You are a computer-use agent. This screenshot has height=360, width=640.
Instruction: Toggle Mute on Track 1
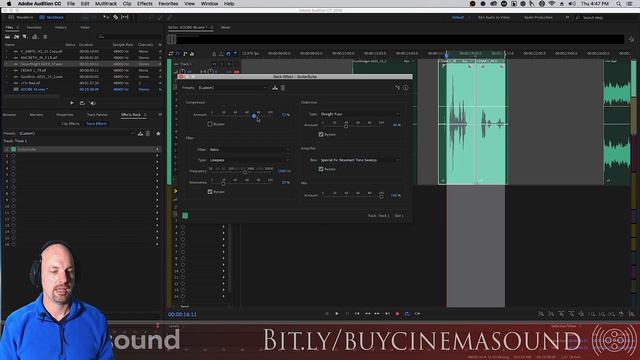215,64
